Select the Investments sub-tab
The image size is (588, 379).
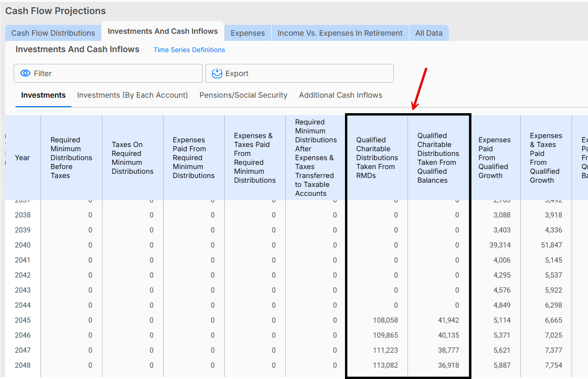pyautogui.click(x=43, y=95)
